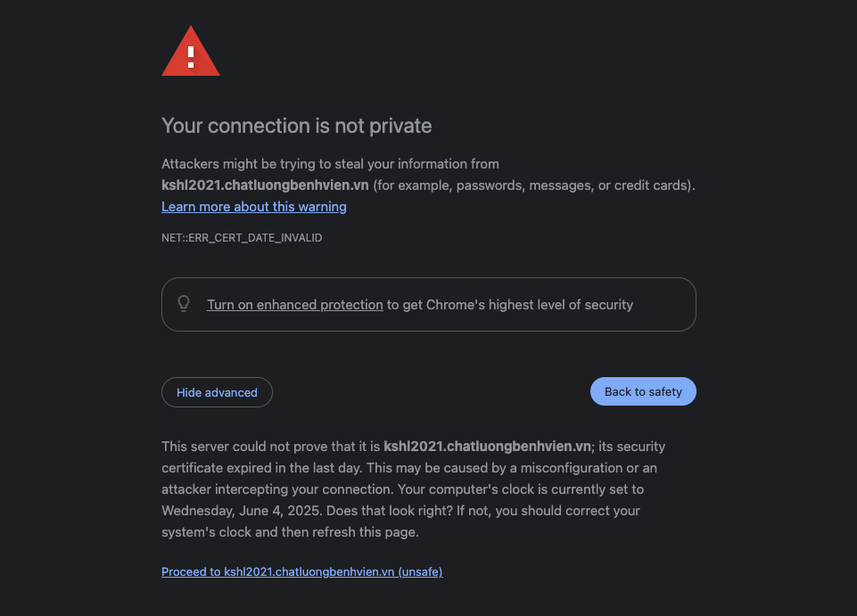Click 'to get Chrome's highest level of security' text
Image resolution: width=857 pixels, height=616 pixels.
coord(510,305)
